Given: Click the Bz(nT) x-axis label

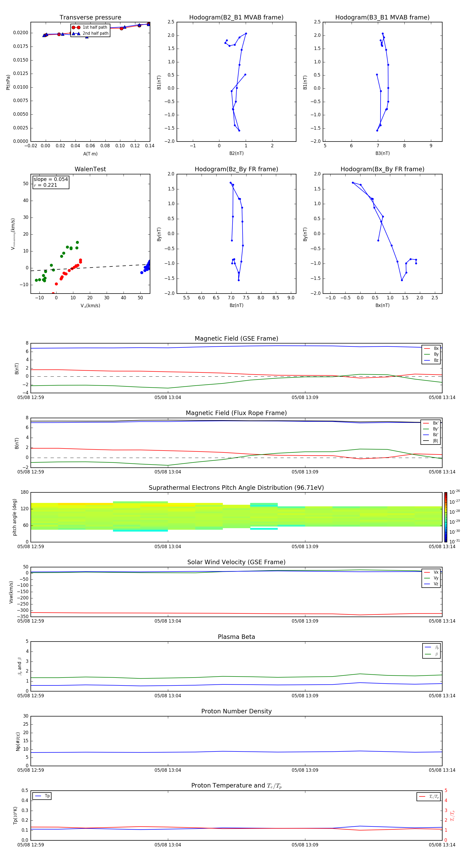Looking at the screenshot, I should click(x=236, y=305).
